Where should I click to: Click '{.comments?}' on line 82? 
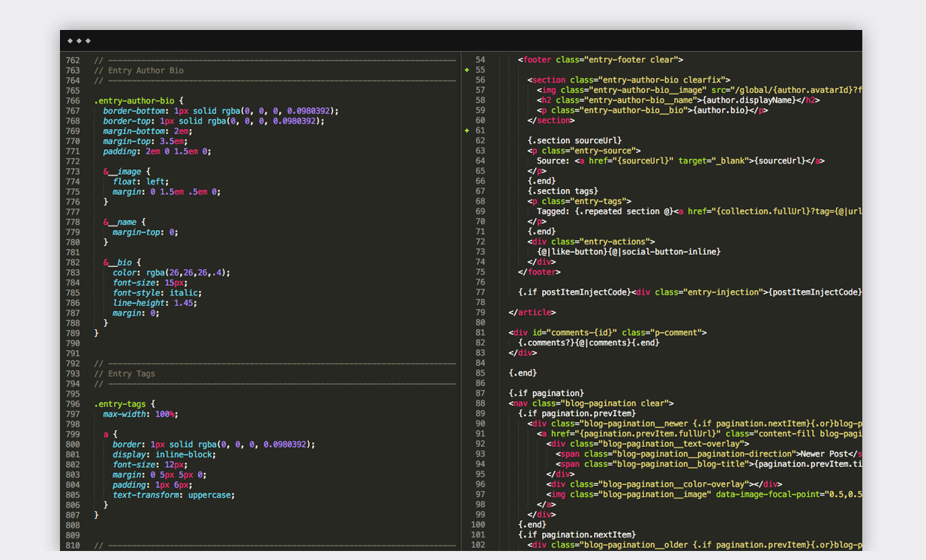547,343
